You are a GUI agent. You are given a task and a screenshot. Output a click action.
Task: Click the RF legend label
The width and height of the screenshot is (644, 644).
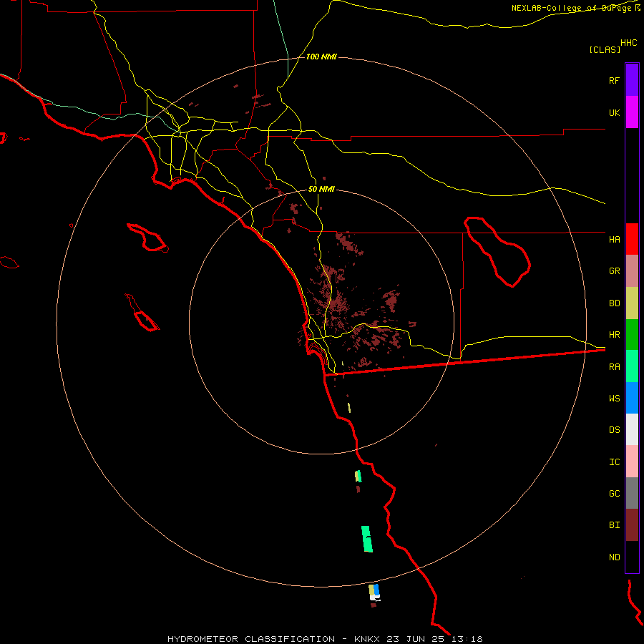pyautogui.click(x=614, y=80)
